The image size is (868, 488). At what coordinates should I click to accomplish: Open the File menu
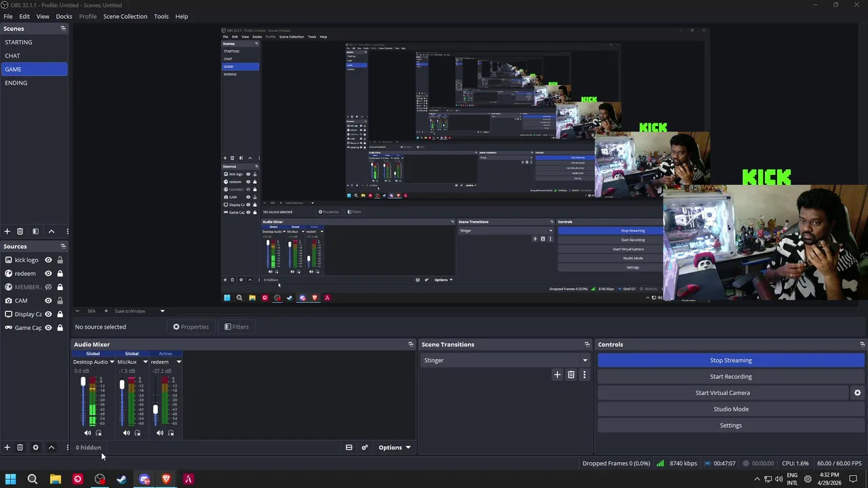coord(8,16)
